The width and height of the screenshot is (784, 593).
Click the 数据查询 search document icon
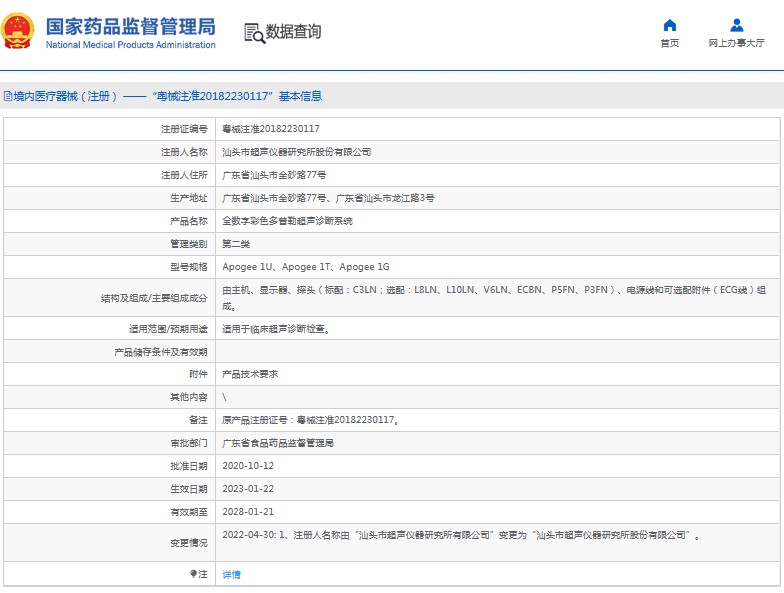point(254,33)
